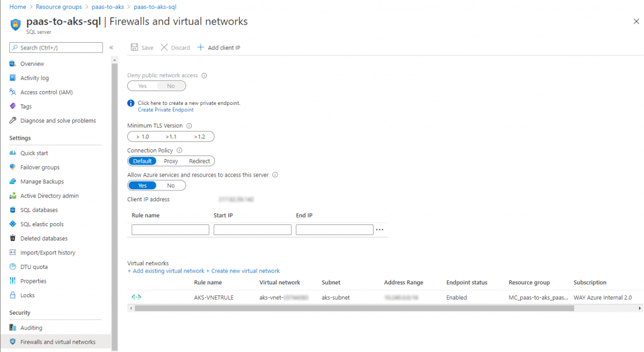Viewport: 644px width, 352px height.
Task: Click SQL databases icon
Action: coord(13,210)
